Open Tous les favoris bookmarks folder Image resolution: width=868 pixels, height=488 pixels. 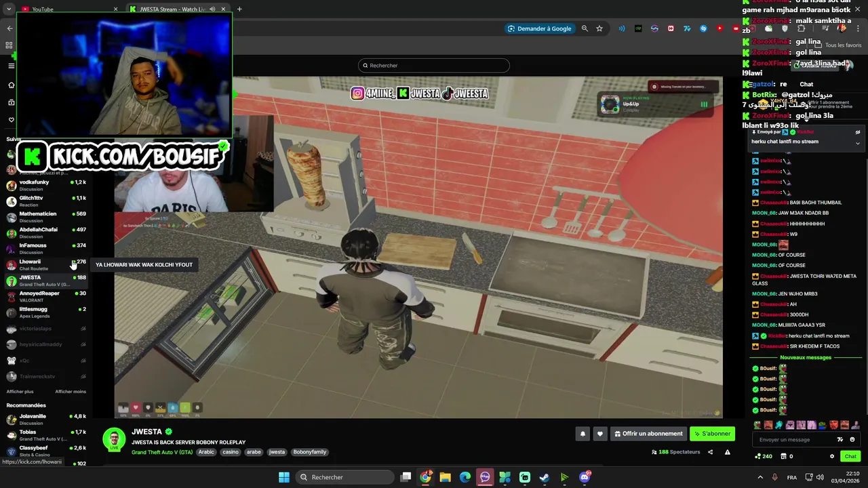[838, 45]
